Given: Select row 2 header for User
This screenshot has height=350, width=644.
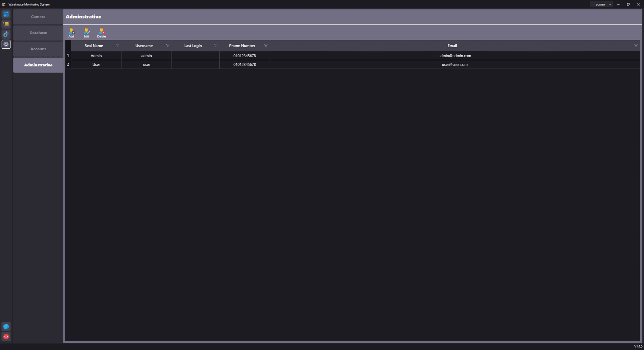Looking at the screenshot, I should tap(68, 64).
